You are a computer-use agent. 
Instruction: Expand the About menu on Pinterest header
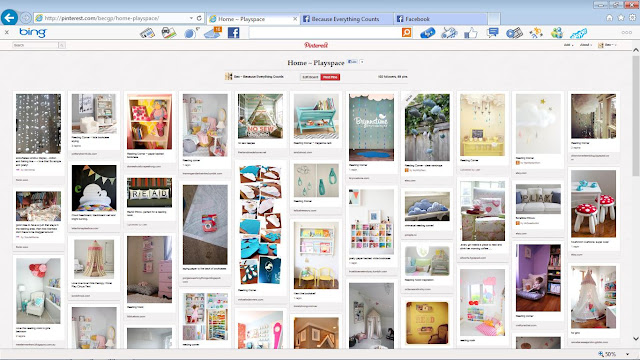[585, 45]
